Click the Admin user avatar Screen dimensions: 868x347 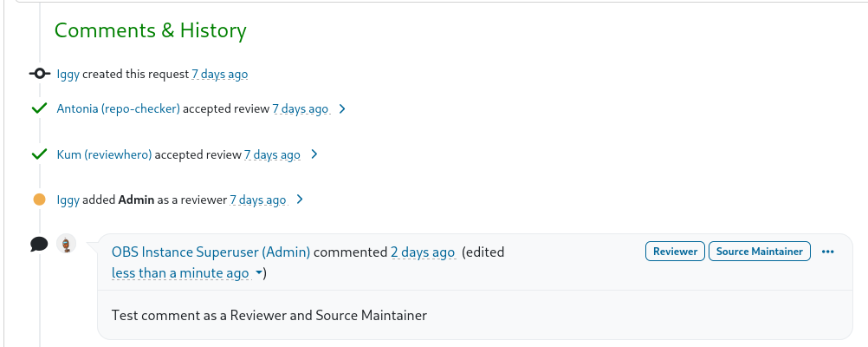point(67,244)
